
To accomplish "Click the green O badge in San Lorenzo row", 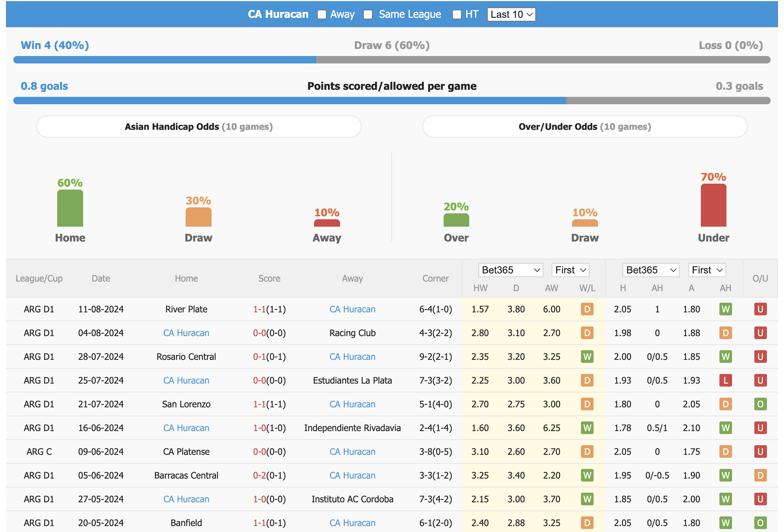I will pyautogui.click(x=760, y=404).
